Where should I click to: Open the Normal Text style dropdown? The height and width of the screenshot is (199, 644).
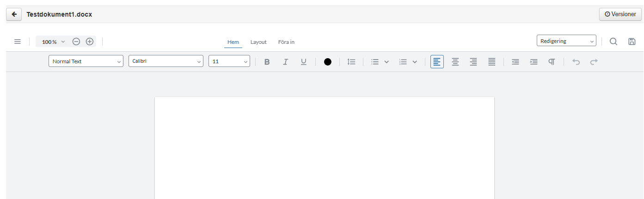(x=86, y=61)
